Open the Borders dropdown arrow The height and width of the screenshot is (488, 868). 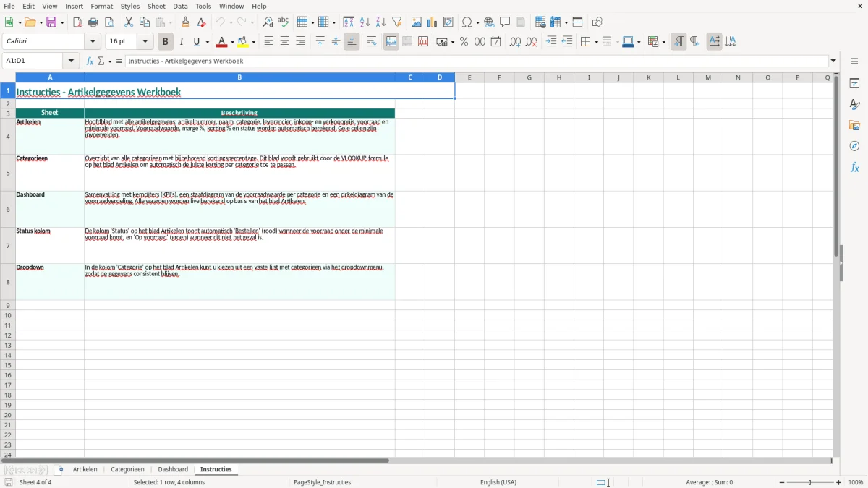595,42
